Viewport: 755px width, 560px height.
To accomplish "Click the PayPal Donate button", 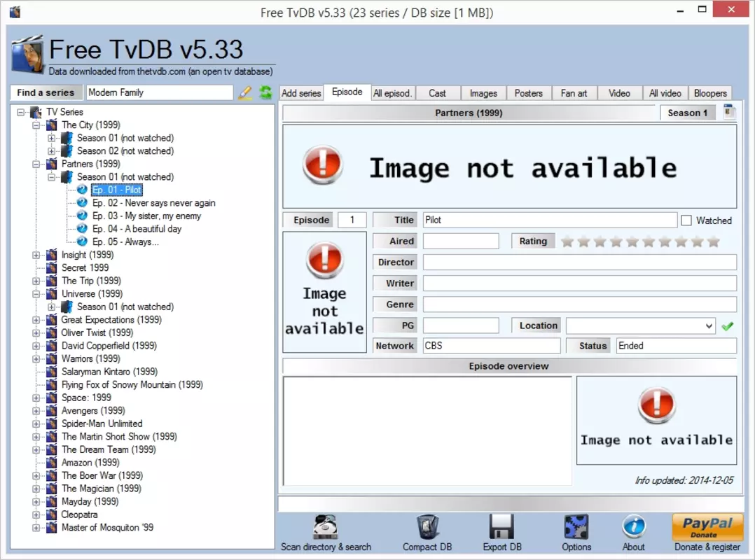I will pos(707,527).
